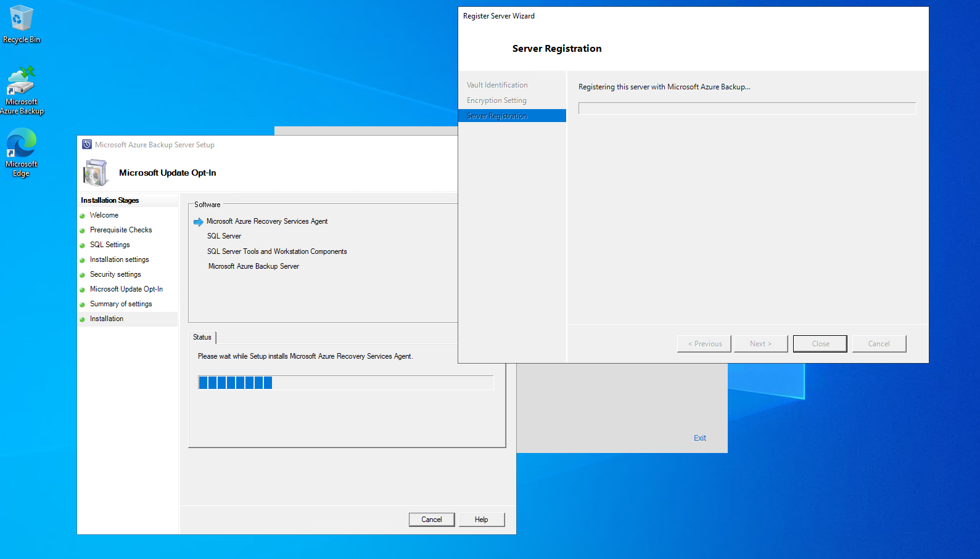The image size is (980, 559).
Task: Click the setup box icon beside Microsoft Update Opt-In
Action: point(96,173)
